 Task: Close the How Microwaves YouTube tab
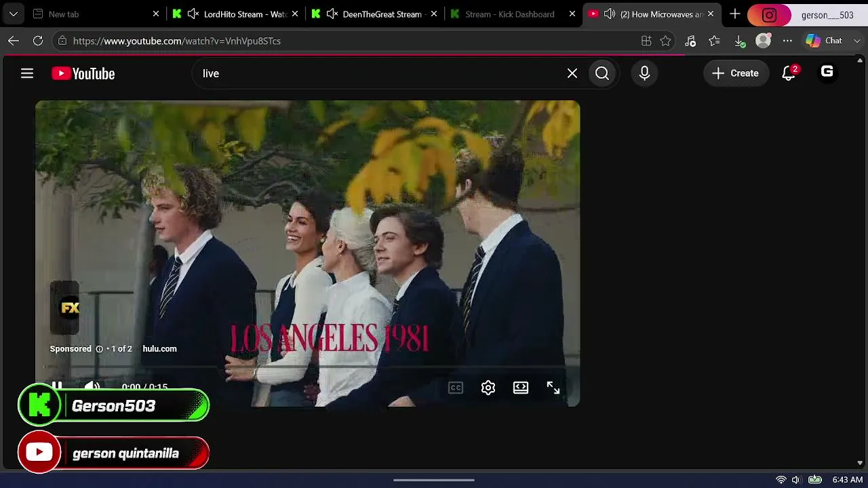coord(711,14)
